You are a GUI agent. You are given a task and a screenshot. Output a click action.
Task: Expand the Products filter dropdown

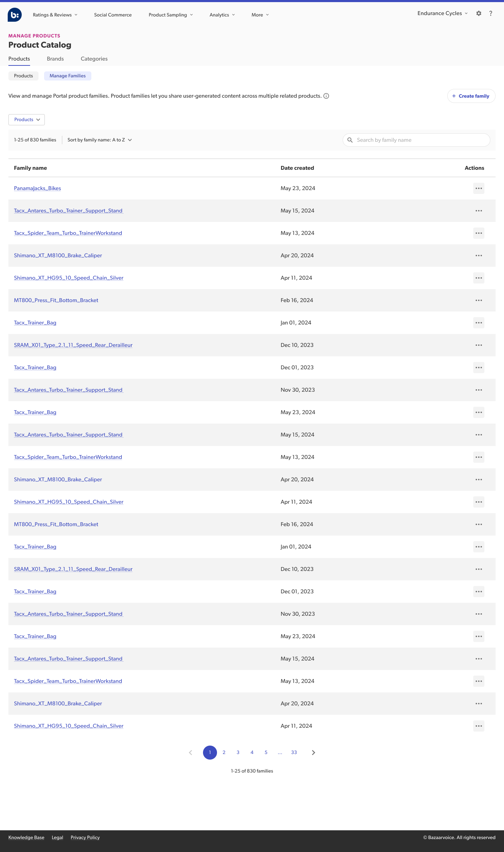click(x=27, y=120)
